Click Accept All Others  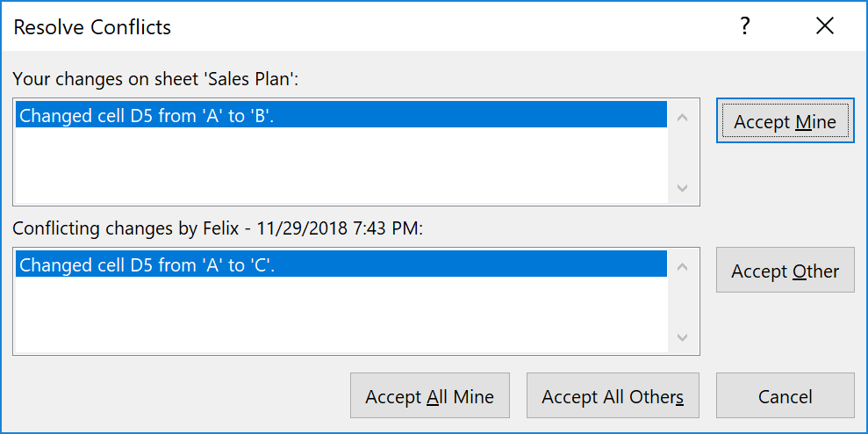pos(613,397)
